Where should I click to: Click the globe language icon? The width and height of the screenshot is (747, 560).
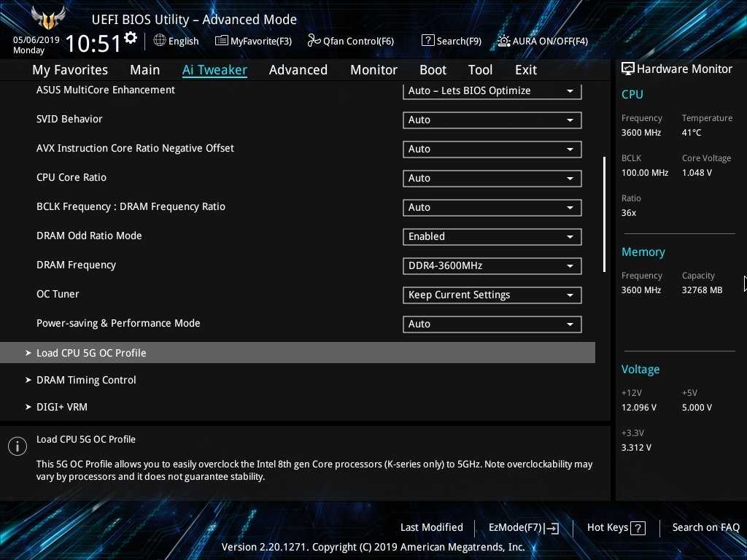pos(160,41)
